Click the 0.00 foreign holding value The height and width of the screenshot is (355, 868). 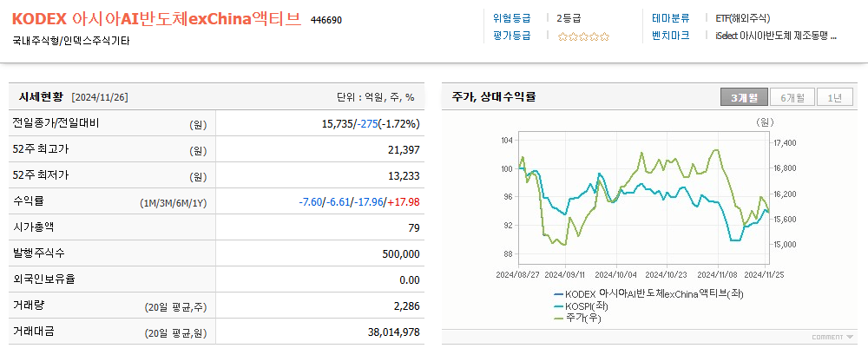click(x=410, y=280)
